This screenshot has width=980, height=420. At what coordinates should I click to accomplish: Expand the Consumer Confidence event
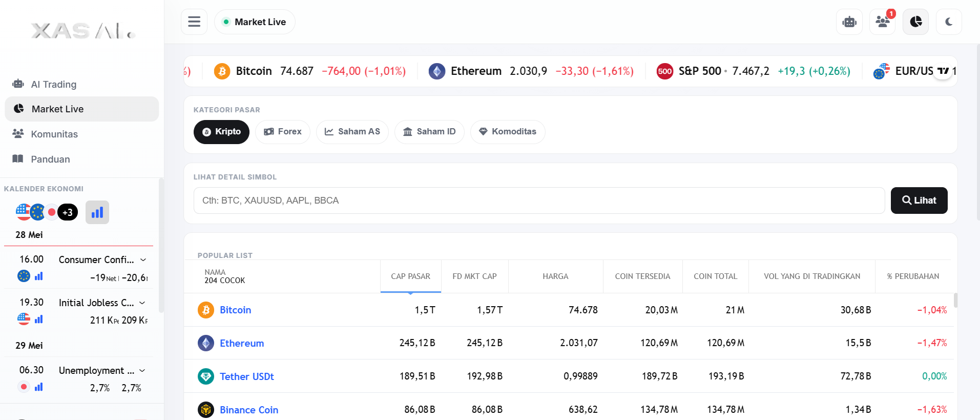[143, 259]
